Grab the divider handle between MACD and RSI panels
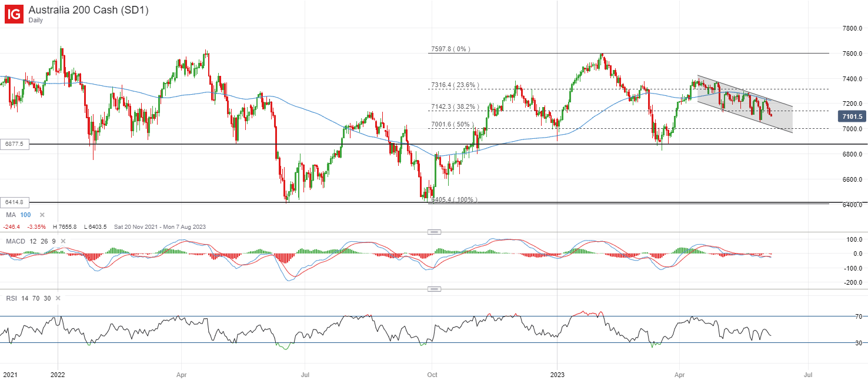 434,289
